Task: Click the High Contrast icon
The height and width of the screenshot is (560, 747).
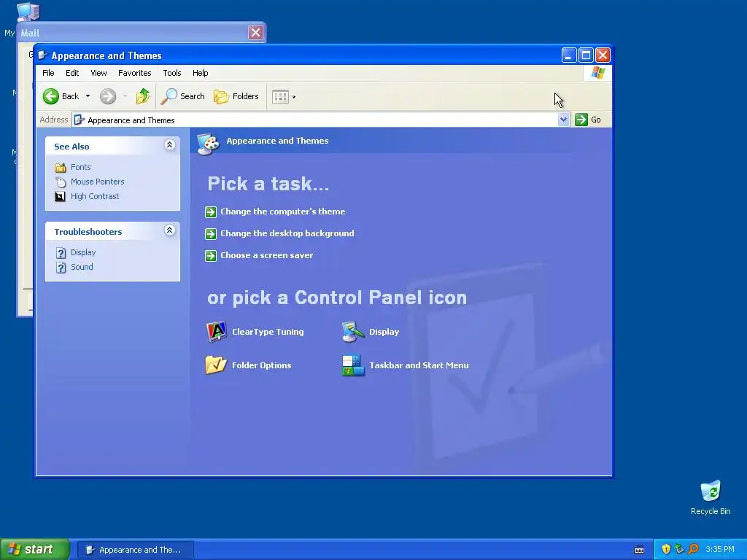Action: [x=60, y=197]
